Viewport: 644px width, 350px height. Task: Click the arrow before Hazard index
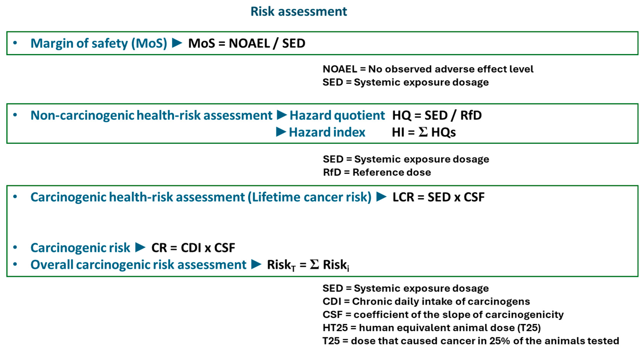pos(281,132)
